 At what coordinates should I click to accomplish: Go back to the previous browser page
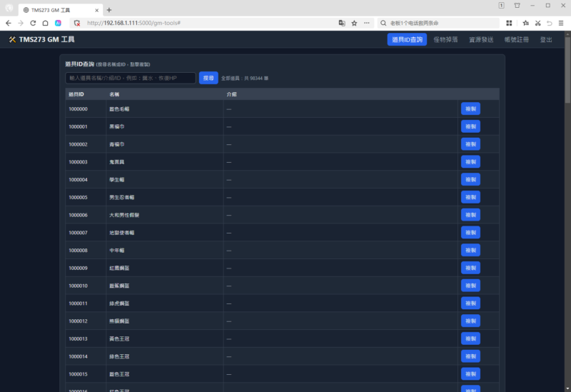(x=9, y=23)
